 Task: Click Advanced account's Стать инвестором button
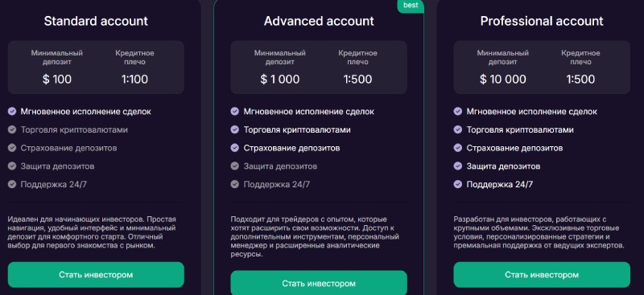tap(319, 283)
